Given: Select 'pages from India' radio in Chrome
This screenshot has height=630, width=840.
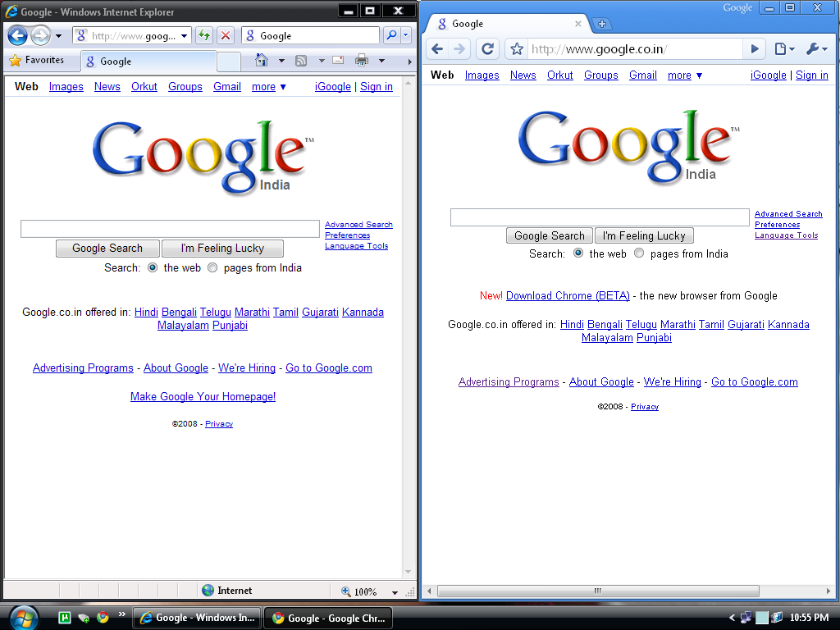Looking at the screenshot, I should (x=639, y=253).
